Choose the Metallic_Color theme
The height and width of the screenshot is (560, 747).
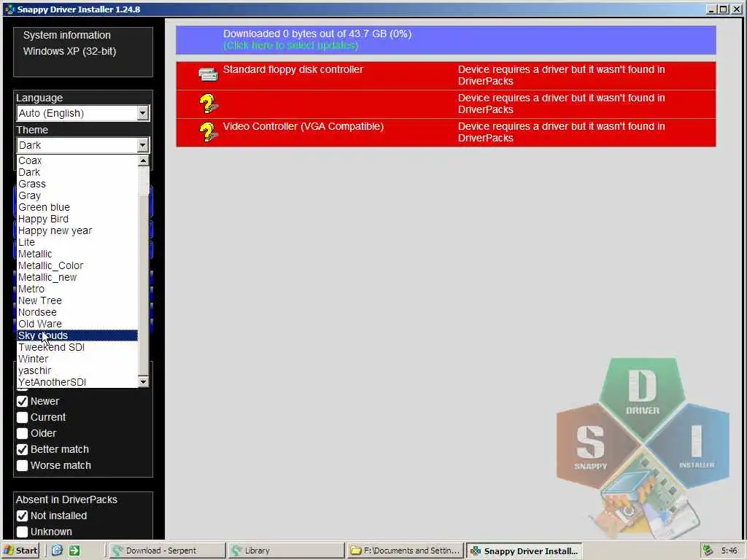point(77,265)
